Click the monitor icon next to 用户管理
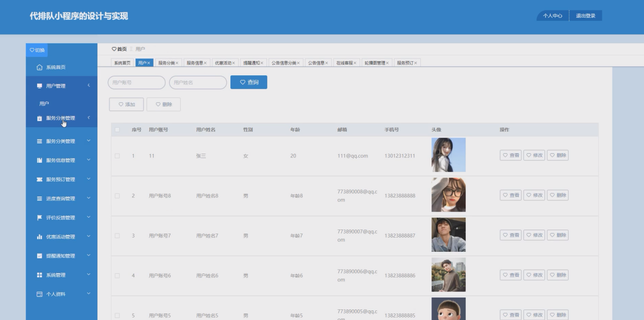Image resolution: width=644 pixels, height=320 pixels. (39, 86)
